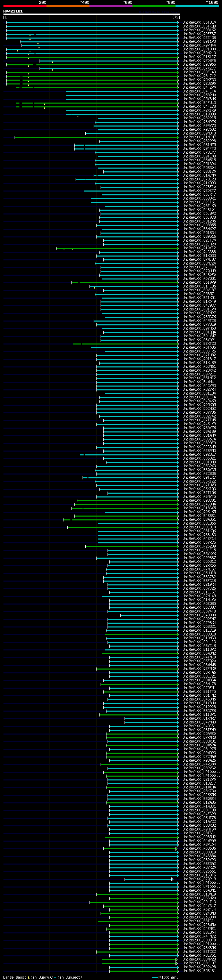Open hit UniRef100_C6TKD8
Viewport: 222px width, 980px height.
tap(199, 26)
